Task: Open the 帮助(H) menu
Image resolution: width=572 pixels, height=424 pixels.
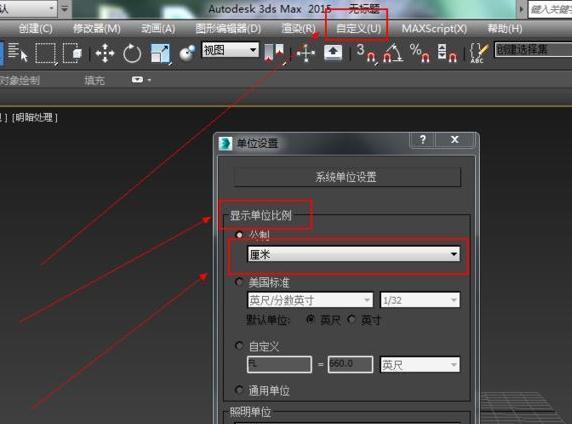Action: pos(505,28)
